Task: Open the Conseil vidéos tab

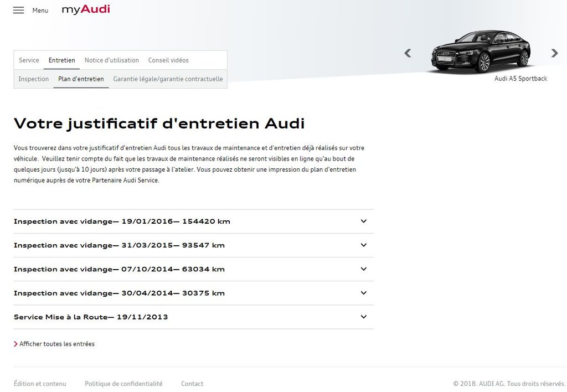Action: tap(168, 60)
